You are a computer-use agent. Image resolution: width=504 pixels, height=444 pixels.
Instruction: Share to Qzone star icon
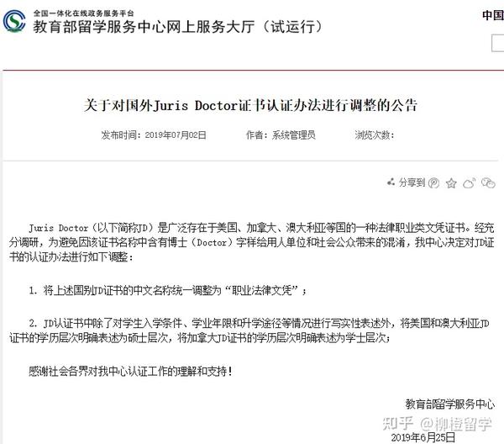(451, 183)
